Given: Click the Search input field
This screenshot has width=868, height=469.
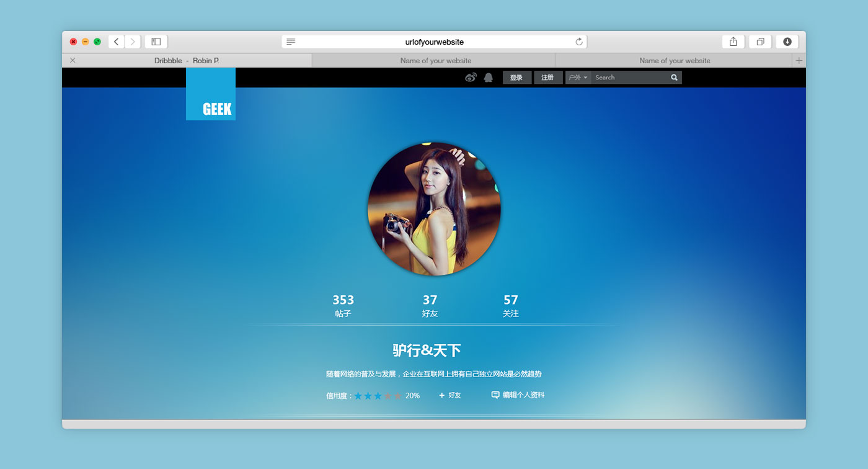Looking at the screenshot, I should coord(630,78).
